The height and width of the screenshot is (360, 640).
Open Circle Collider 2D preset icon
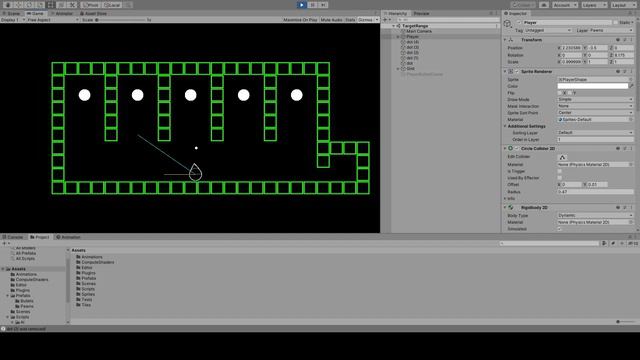pyautogui.click(x=625, y=149)
